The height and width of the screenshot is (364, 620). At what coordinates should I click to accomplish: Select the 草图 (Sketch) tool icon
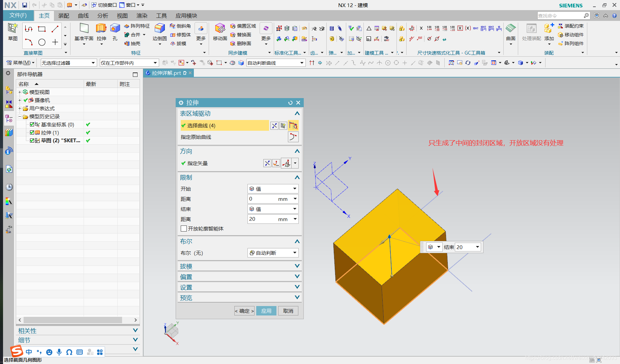tap(13, 33)
